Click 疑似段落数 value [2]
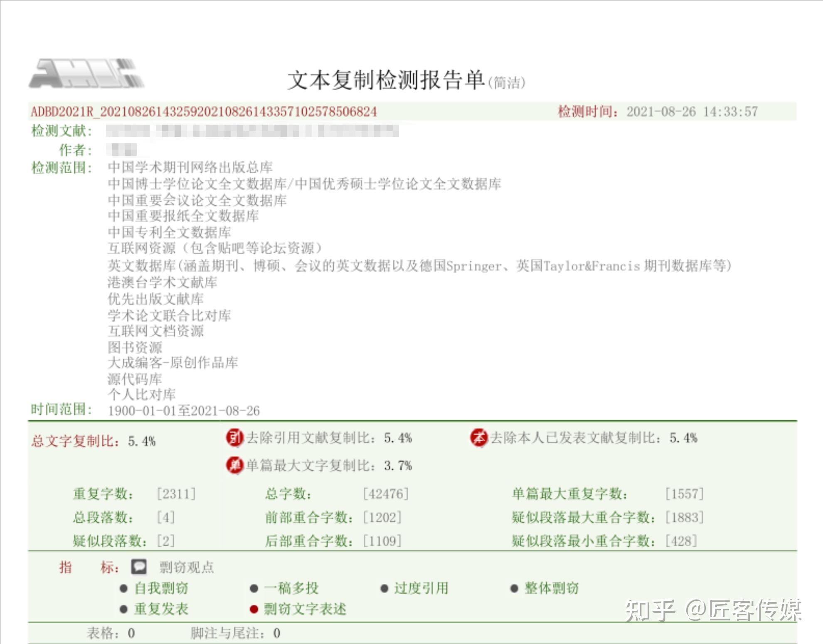The height and width of the screenshot is (644, 823). 166,541
